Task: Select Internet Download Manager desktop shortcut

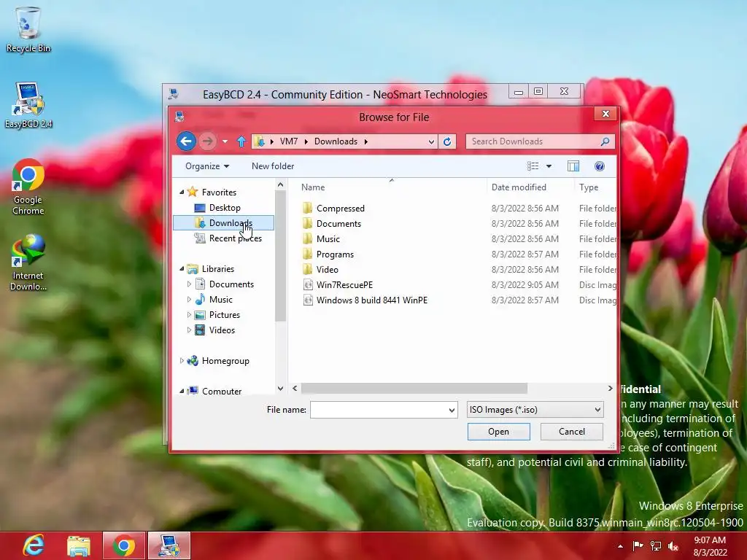Action: click(28, 262)
